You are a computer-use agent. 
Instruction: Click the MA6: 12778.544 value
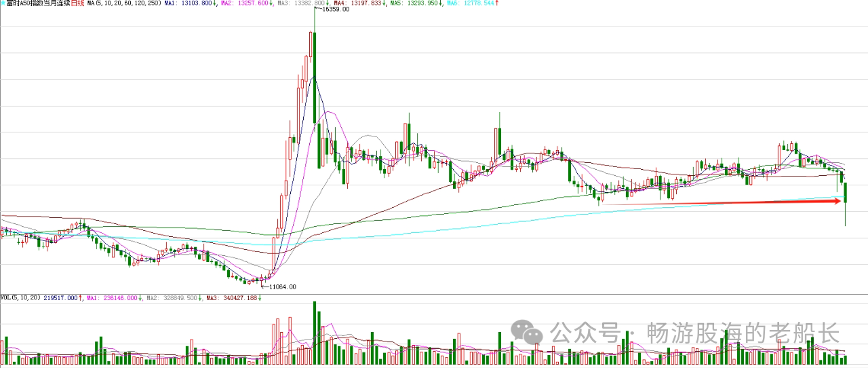pyautogui.click(x=472, y=3)
